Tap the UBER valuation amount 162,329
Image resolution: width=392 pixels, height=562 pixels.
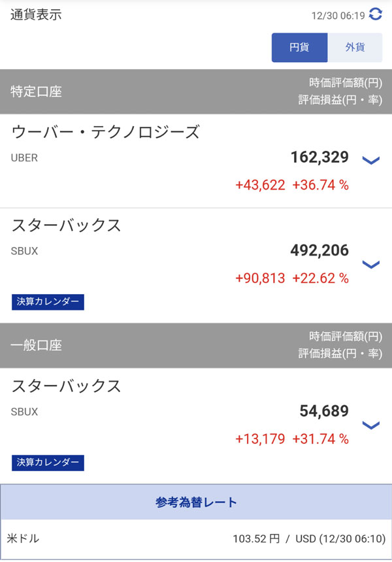(x=319, y=157)
